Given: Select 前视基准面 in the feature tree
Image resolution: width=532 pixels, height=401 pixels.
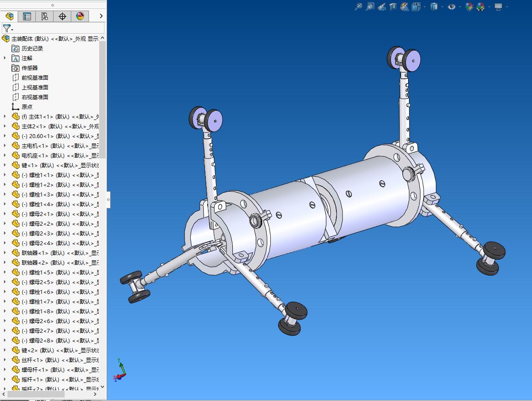Looking at the screenshot, I should [35, 77].
